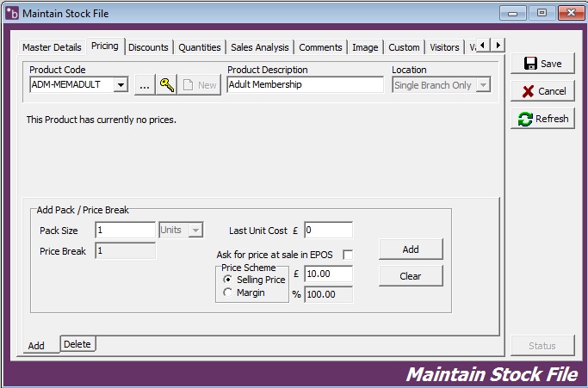Click the ellipsis browse button for Product Code
The image size is (588, 388).
145,85
